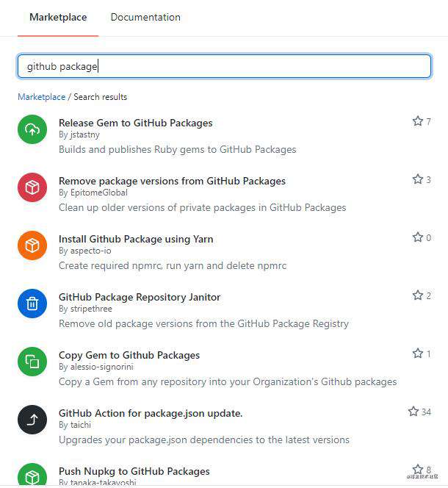The width and height of the screenshot is (448, 488).
Task: Open Remove package versions from GitHub Packages
Action: click(x=172, y=181)
